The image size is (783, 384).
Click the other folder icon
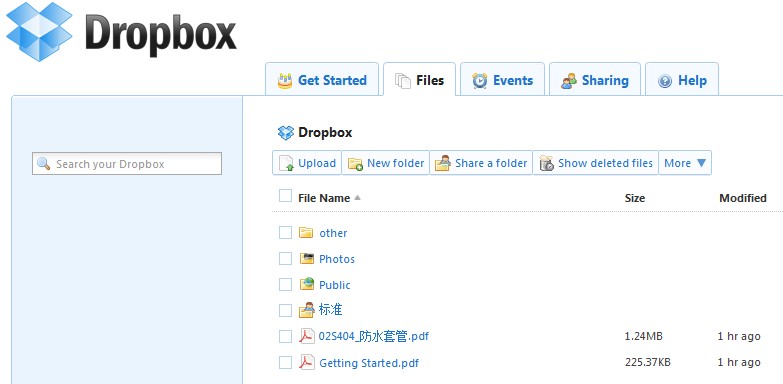click(306, 232)
